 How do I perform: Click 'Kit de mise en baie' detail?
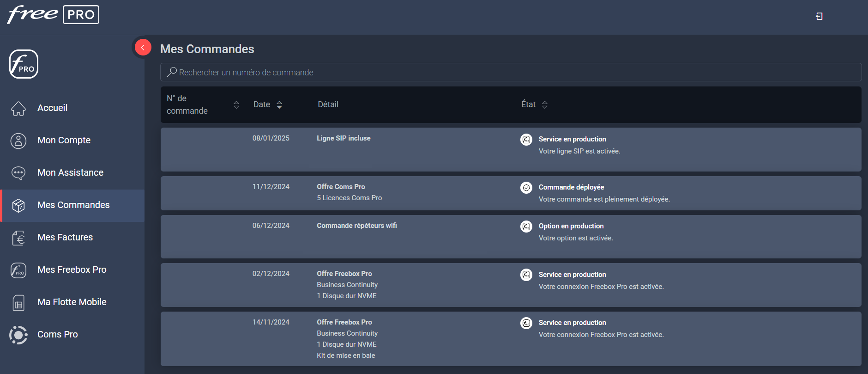click(346, 356)
